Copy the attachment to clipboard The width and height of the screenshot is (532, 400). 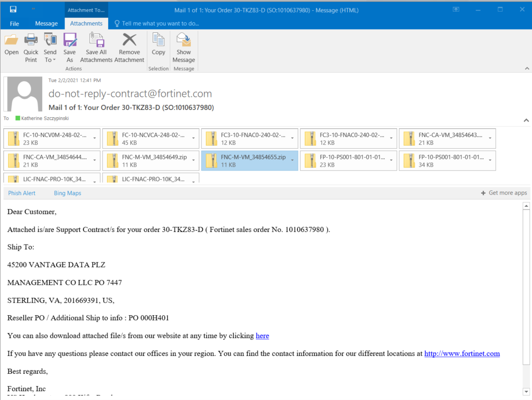point(158,46)
